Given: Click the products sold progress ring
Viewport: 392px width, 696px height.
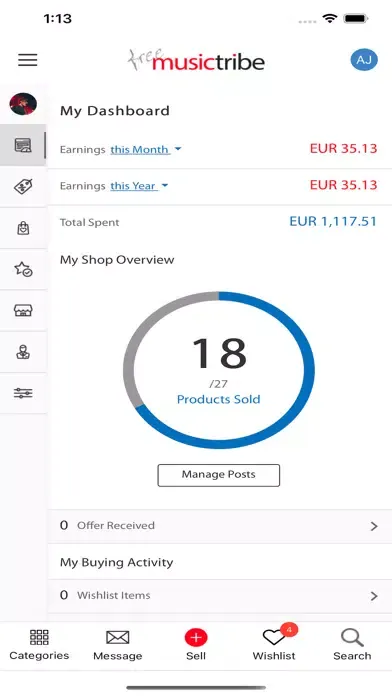Looking at the screenshot, I should tap(218, 370).
